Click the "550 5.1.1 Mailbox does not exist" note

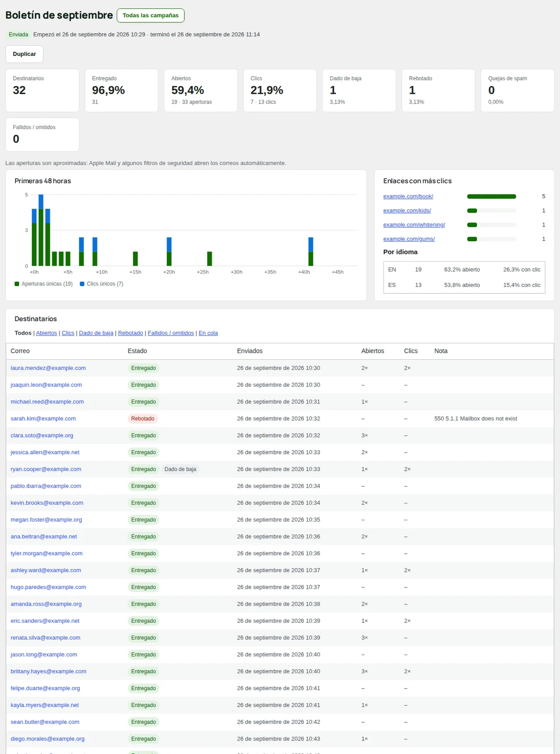[x=476, y=419]
